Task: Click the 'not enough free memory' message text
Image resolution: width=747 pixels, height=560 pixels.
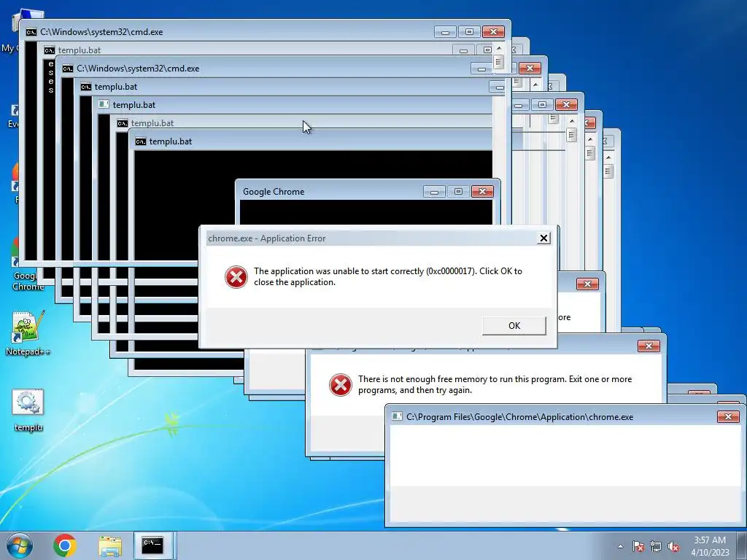Action: 495,385
